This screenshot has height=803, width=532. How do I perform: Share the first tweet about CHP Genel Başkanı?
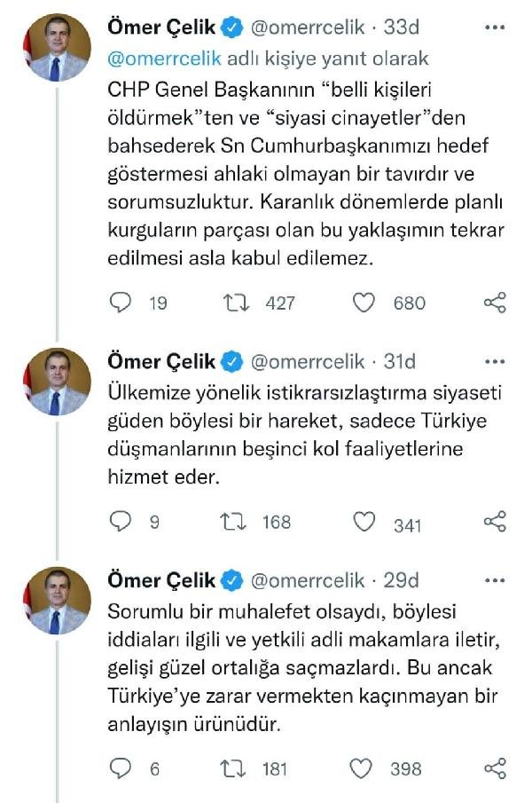tap(495, 303)
